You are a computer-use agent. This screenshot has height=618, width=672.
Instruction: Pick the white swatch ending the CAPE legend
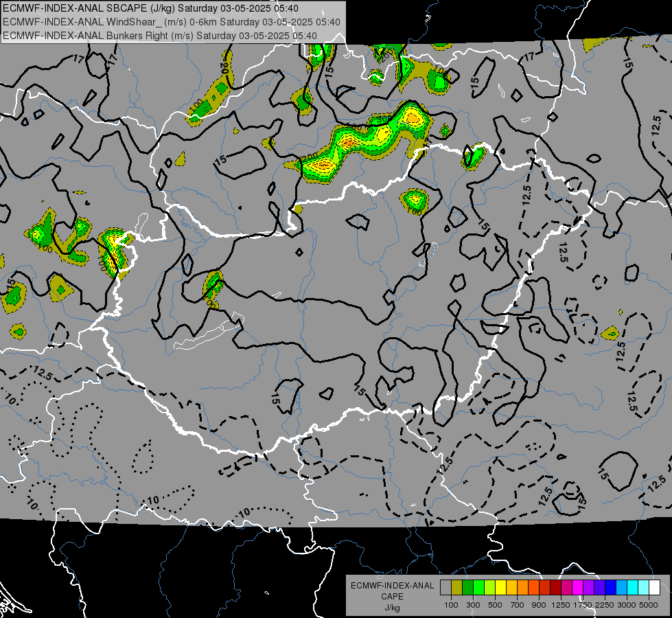(654, 588)
